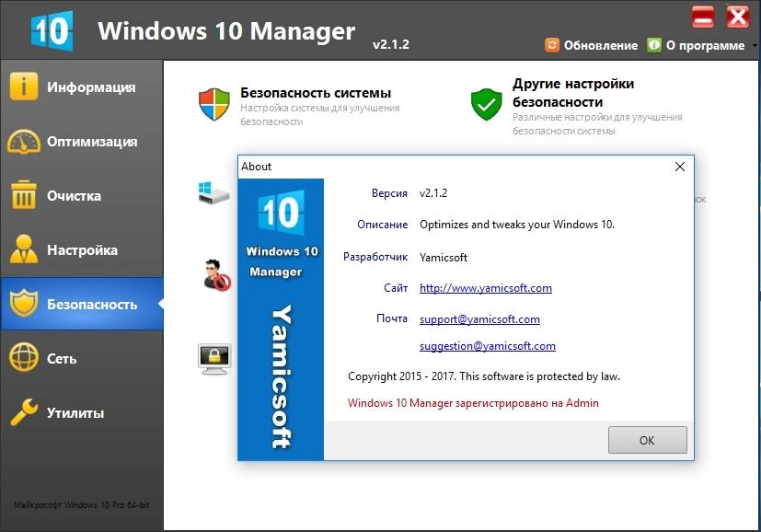The height and width of the screenshot is (532, 761).
Task: Click the user icon for Настройка
Action: 23,249
